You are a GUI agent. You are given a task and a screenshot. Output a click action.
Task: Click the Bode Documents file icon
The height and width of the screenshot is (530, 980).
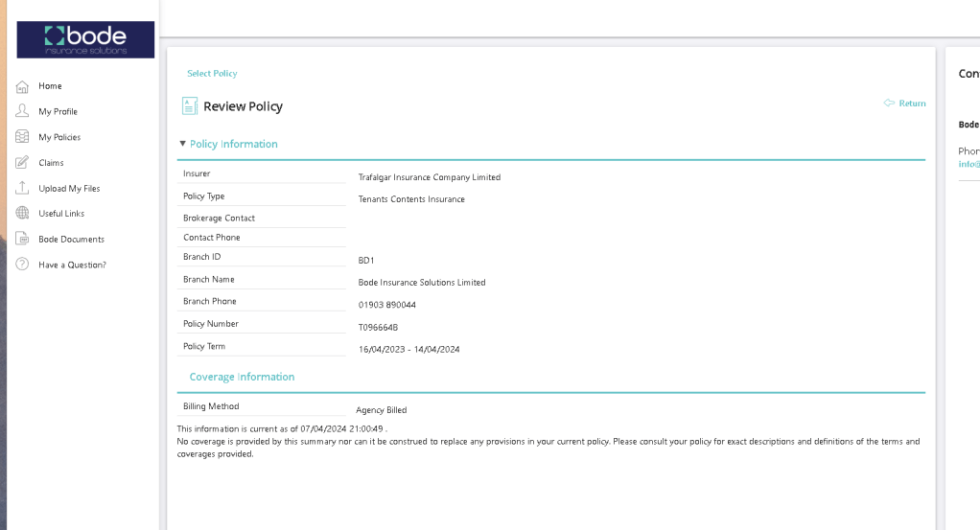click(22, 239)
